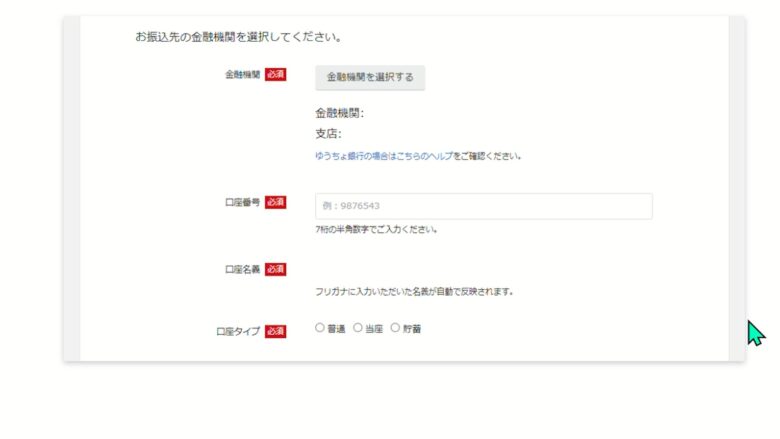The image size is (780, 439).
Task: Pick the 貯蓄 account type radio
Action: tap(395, 327)
